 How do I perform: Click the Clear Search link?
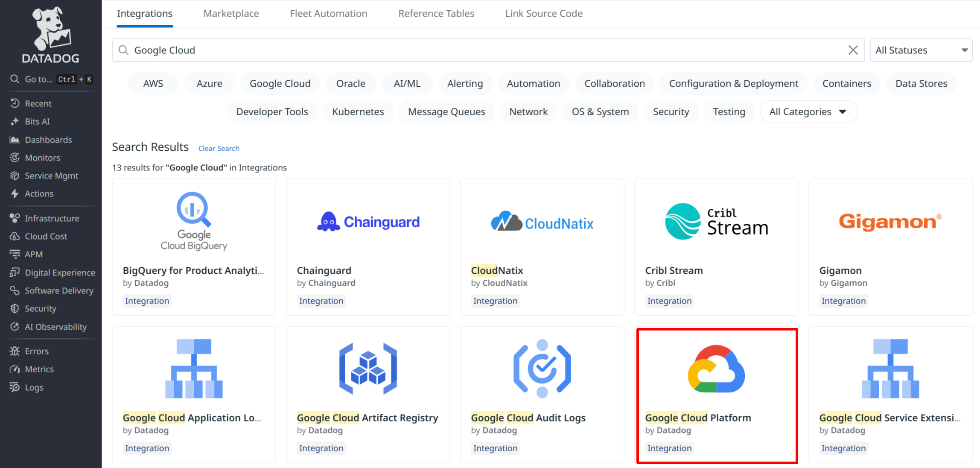(x=219, y=148)
